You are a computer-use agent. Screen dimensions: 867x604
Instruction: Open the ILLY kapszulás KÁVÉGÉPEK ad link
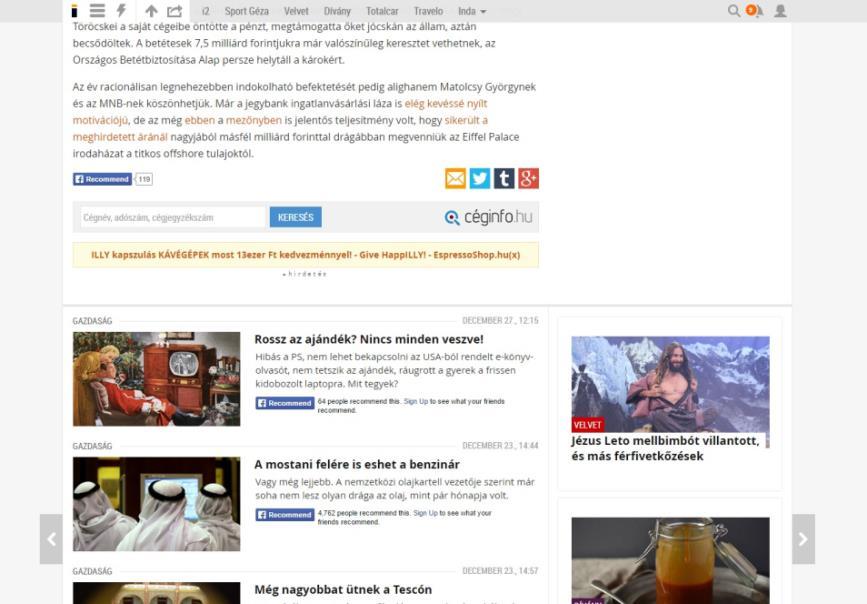pos(306,255)
